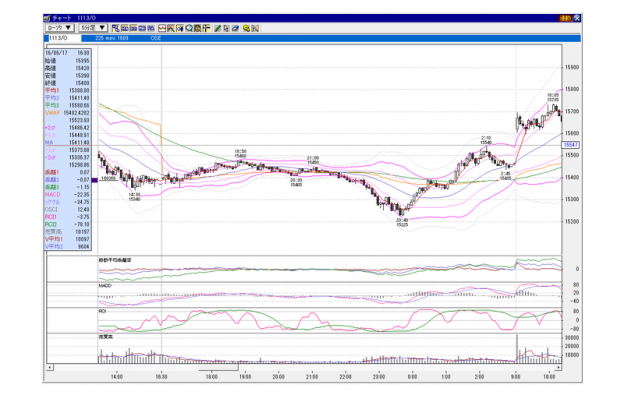The width and height of the screenshot is (624, 395).
Task: Click the 15547 current price marker
Action: click(x=570, y=145)
